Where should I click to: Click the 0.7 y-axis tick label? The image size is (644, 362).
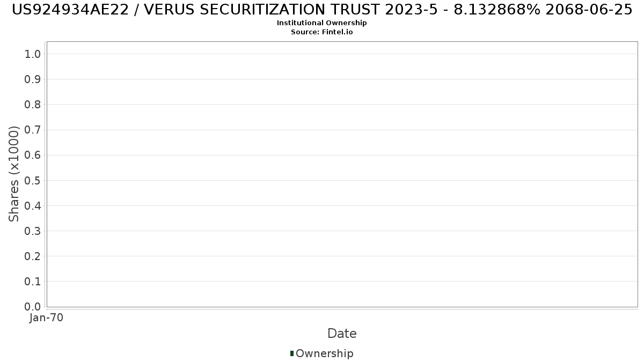click(32, 130)
